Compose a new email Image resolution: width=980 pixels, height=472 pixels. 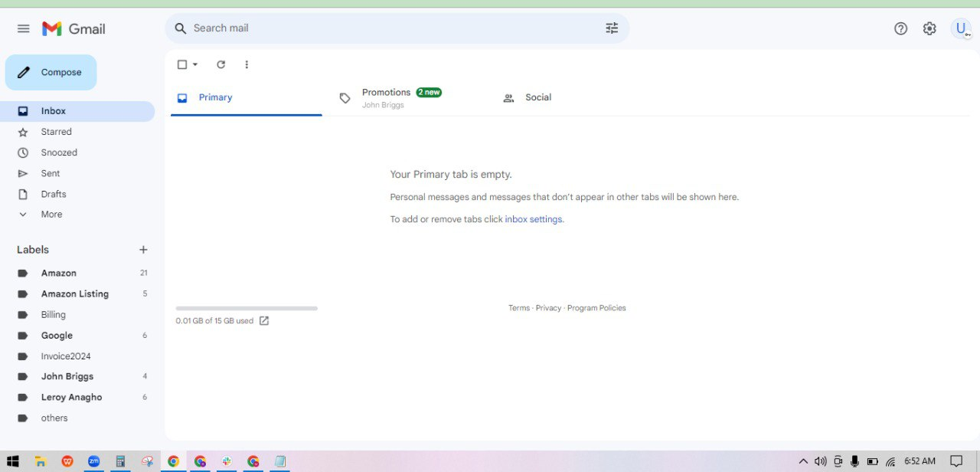coord(51,72)
